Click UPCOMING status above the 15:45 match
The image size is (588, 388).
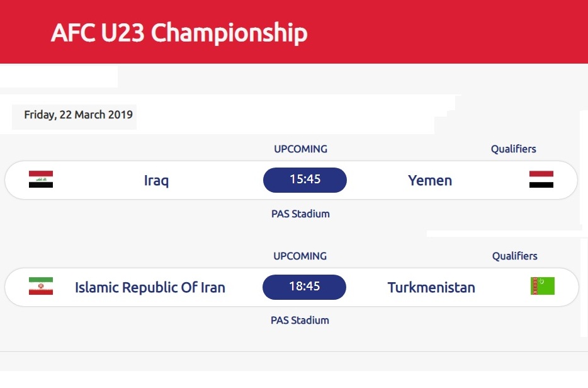(300, 149)
